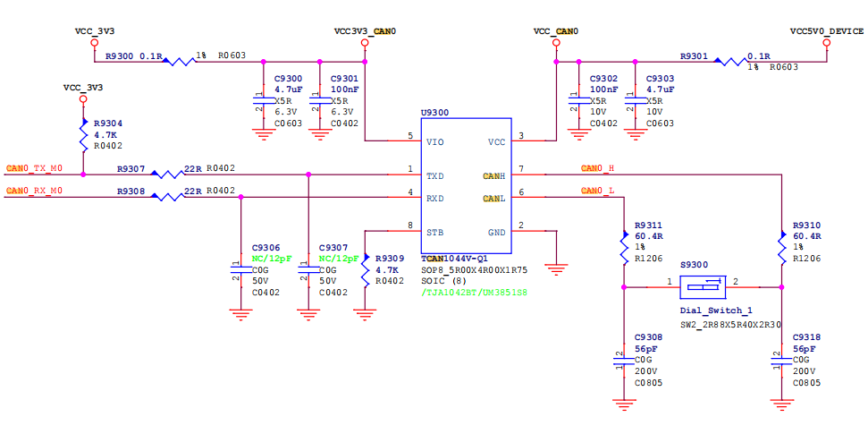Select the TCAN1044V-Q1 part name text
The image size is (868, 434).
point(454,259)
